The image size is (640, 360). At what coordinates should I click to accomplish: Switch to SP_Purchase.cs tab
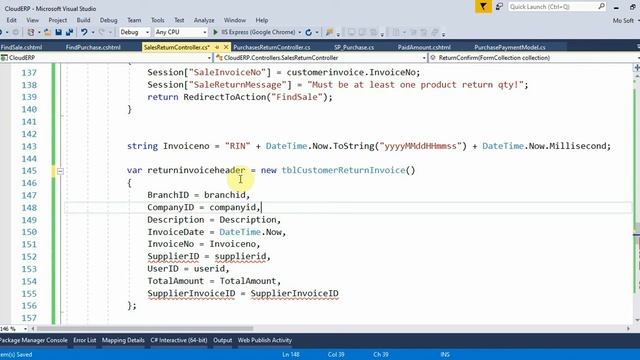click(354, 47)
